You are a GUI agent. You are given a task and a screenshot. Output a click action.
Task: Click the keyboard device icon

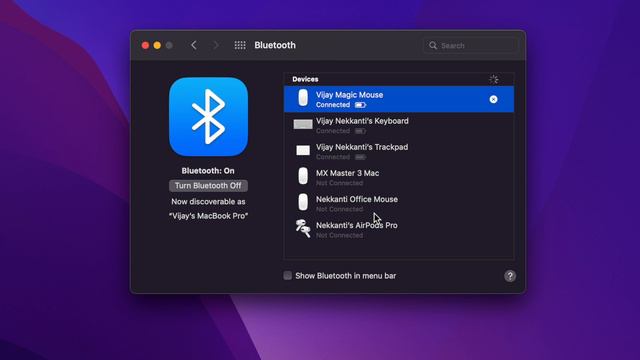click(303, 124)
